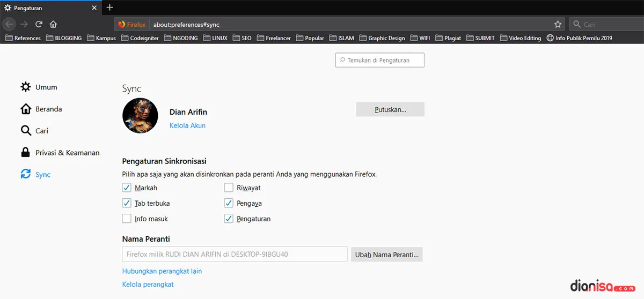644x299 pixels.
Task: Enable the Riwayat sync checkbox
Action: (x=229, y=188)
